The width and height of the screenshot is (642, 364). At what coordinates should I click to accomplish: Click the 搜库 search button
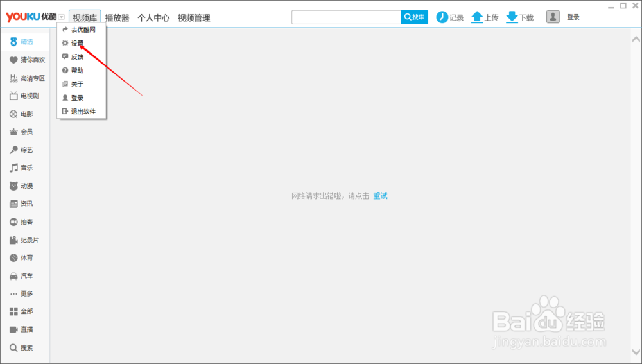(x=414, y=17)
